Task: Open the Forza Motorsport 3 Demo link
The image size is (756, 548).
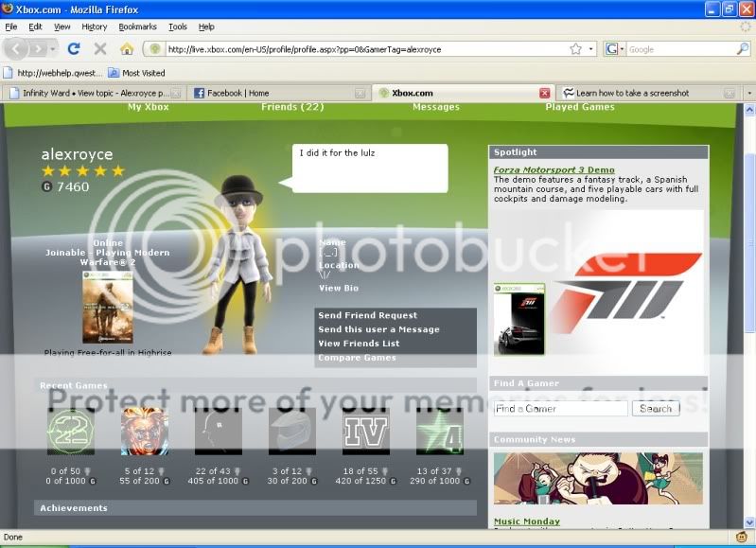Action: click(554, 169)
